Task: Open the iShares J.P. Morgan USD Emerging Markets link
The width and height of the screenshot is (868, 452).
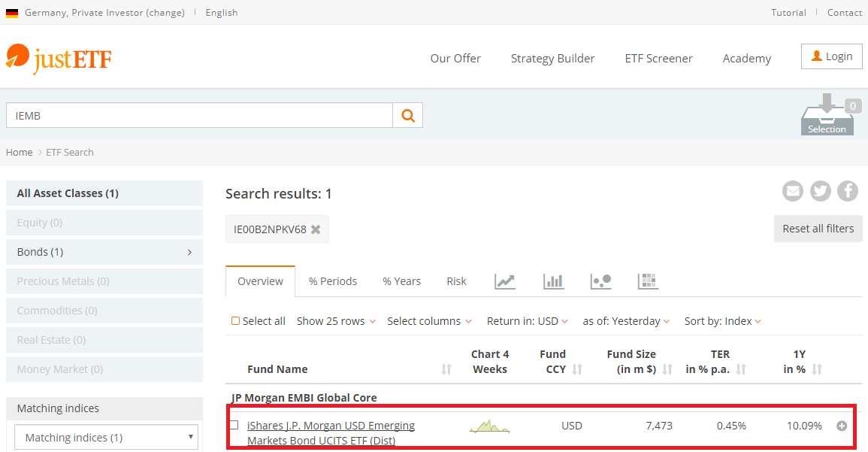Action: pyautogui.click(x=331, y=433)
